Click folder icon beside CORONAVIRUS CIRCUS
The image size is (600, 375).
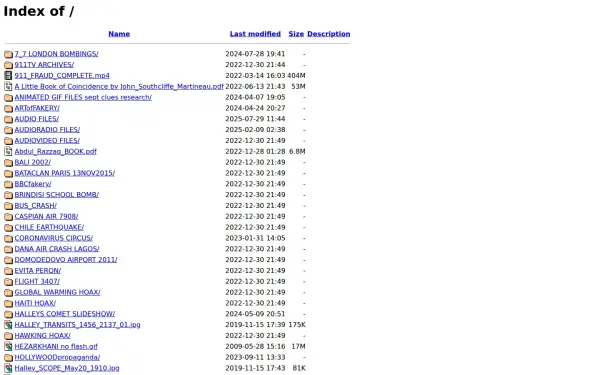8,238
